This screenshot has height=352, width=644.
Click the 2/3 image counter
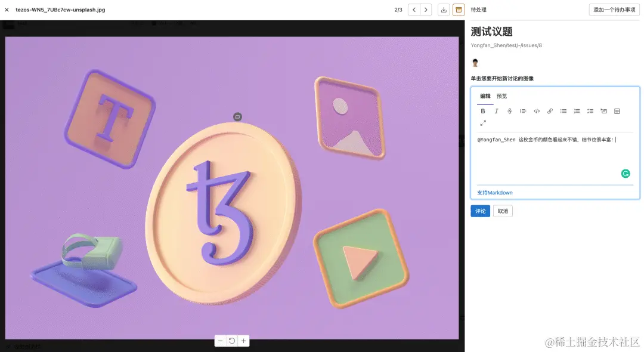coord(398,10)
